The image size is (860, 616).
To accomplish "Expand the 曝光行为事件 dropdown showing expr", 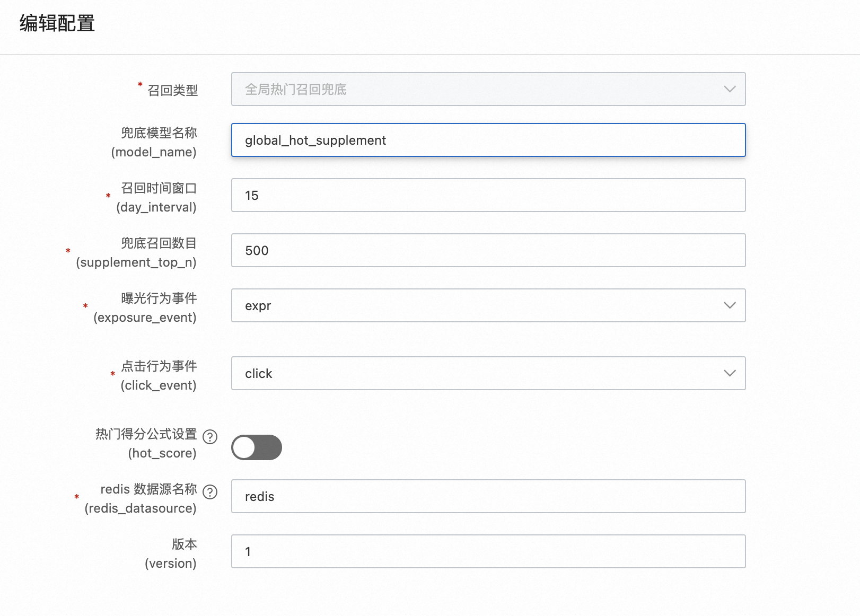I will [488, 305].
